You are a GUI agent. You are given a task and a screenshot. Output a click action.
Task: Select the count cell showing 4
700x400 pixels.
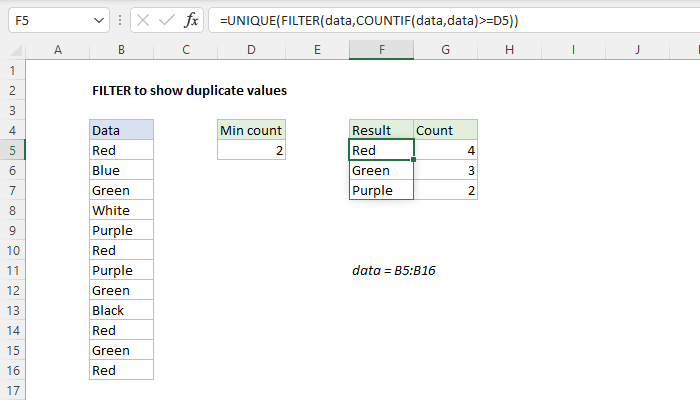445,150
